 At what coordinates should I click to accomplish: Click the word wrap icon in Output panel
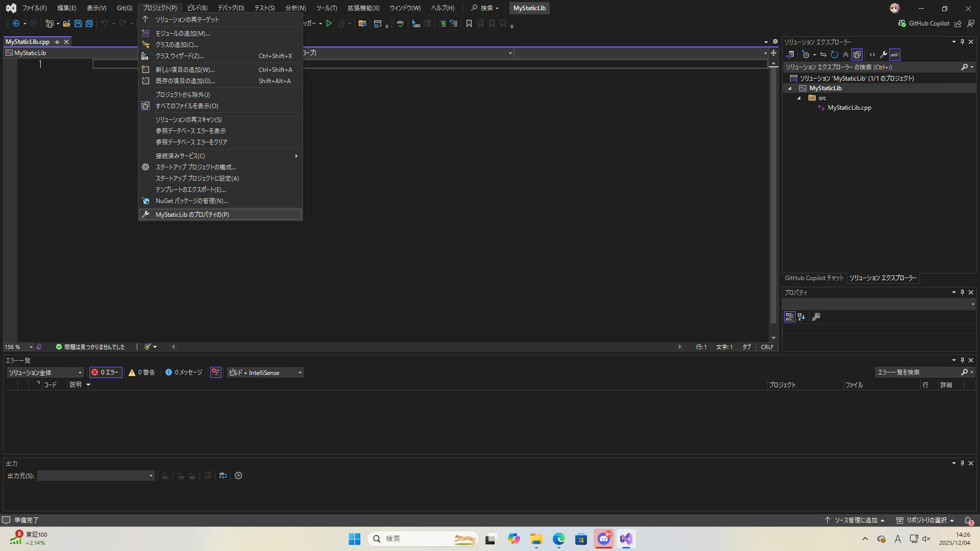pos(223,475)
